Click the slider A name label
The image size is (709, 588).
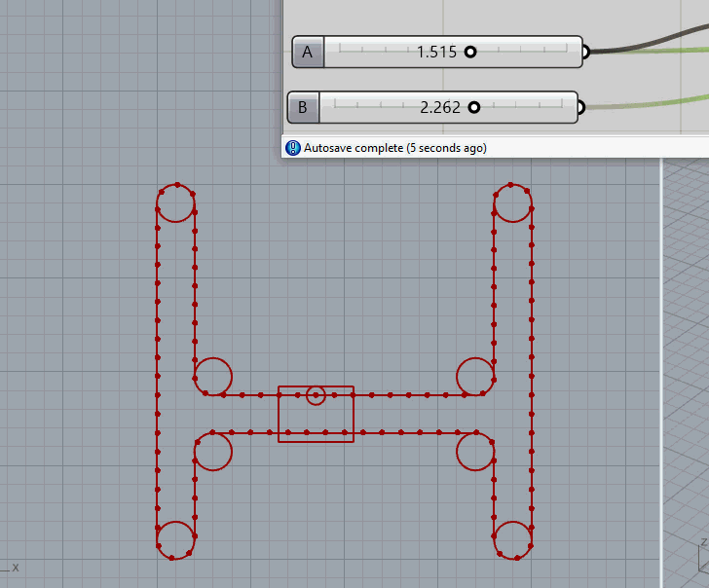[308, 53]
